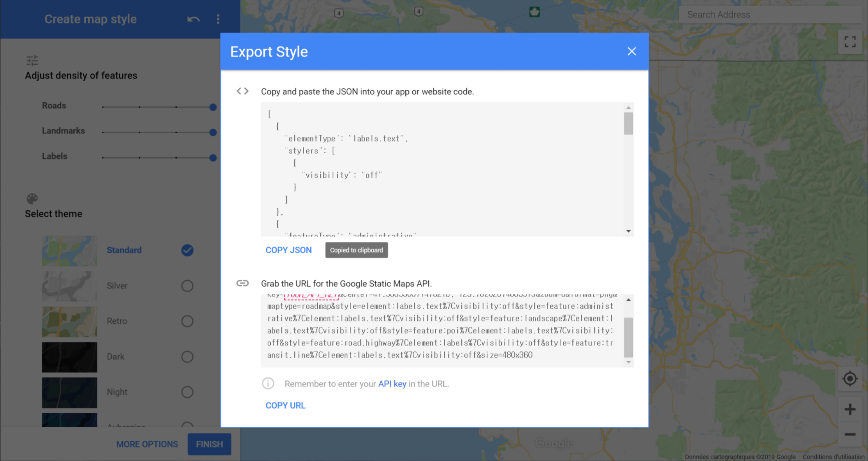
Task: Adjust the Landmarks density slider
Action: click(x=159, y=132)
